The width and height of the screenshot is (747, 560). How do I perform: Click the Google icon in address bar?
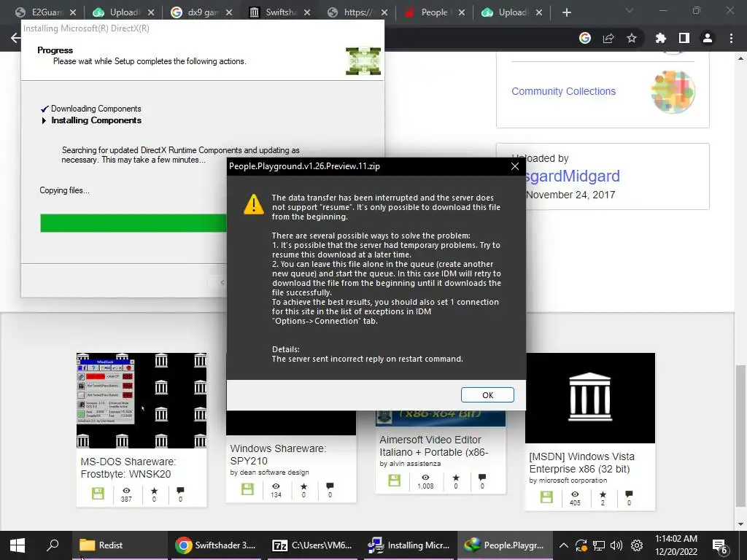click(585, 38)
